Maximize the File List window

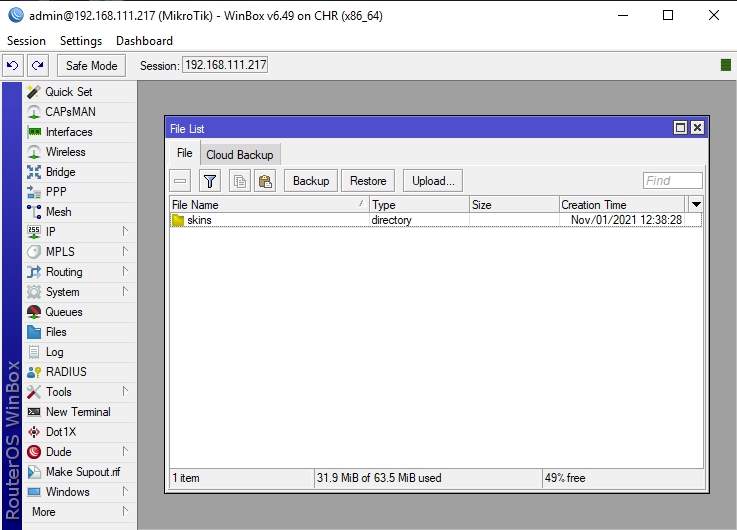pyautogui.click(x=680, y=128)
